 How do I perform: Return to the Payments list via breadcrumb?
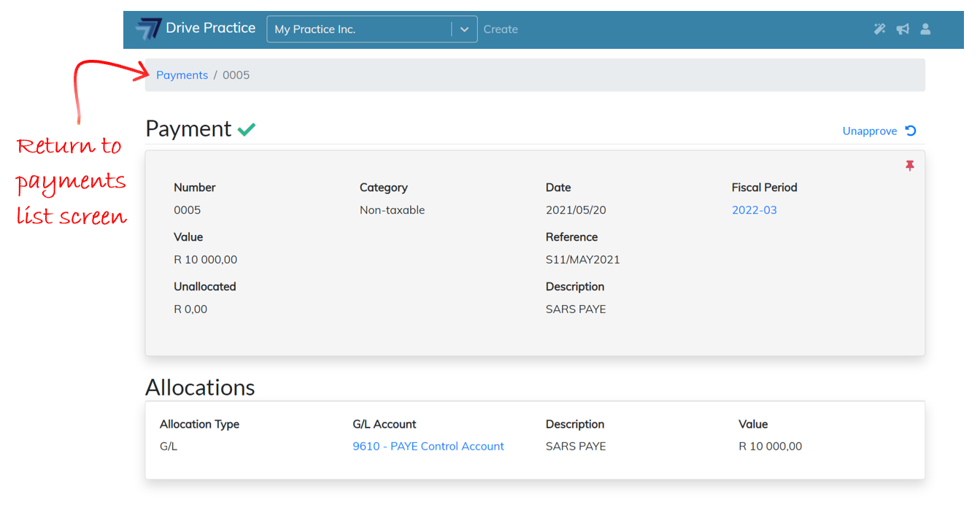[182, 75]
